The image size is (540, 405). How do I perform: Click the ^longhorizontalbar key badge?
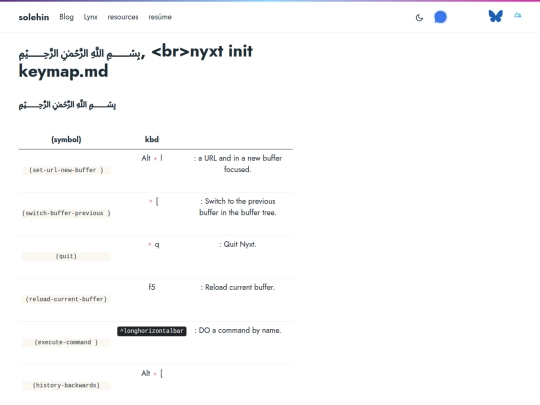152,331
